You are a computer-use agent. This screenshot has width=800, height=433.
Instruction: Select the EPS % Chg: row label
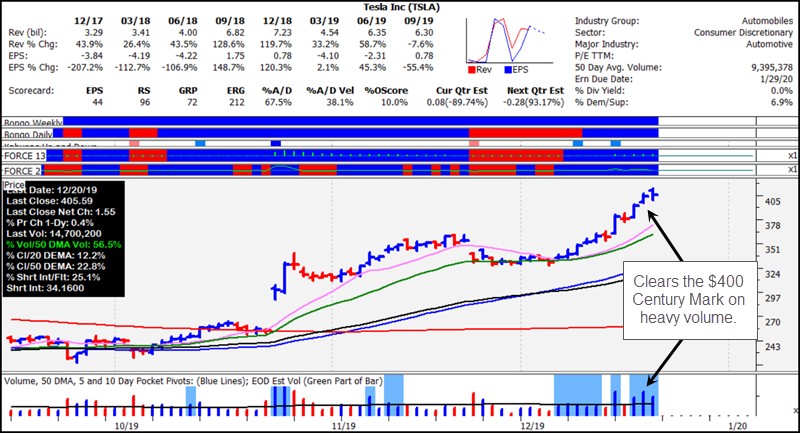coord(33,67)
